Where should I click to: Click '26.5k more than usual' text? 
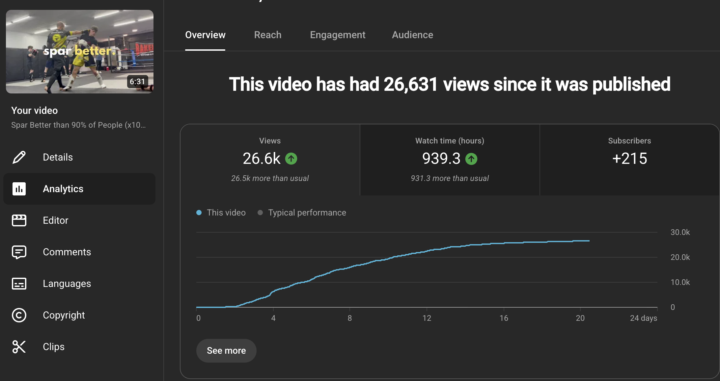pos(270,178)
